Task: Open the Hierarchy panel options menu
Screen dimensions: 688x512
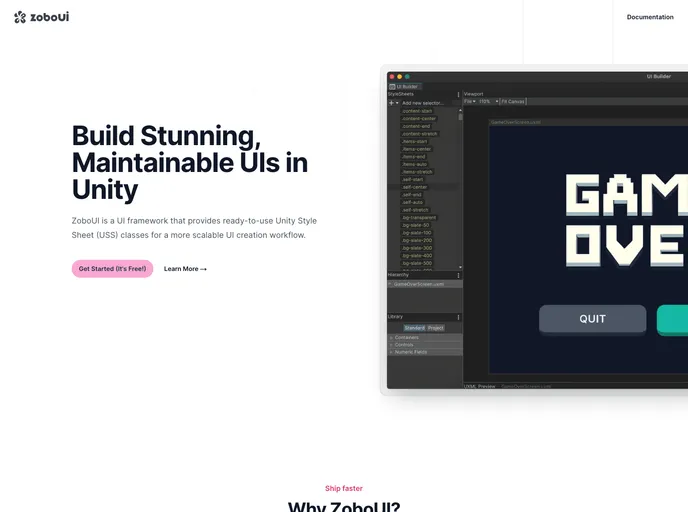Action: click(459, 275)
